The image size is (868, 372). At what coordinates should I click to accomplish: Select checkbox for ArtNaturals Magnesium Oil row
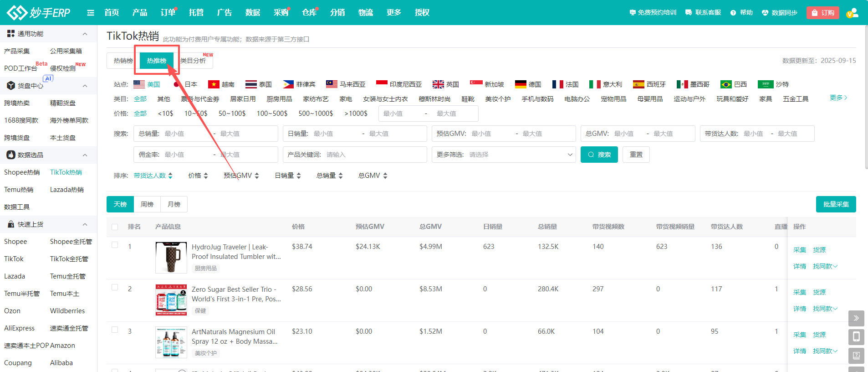point(115,330)
